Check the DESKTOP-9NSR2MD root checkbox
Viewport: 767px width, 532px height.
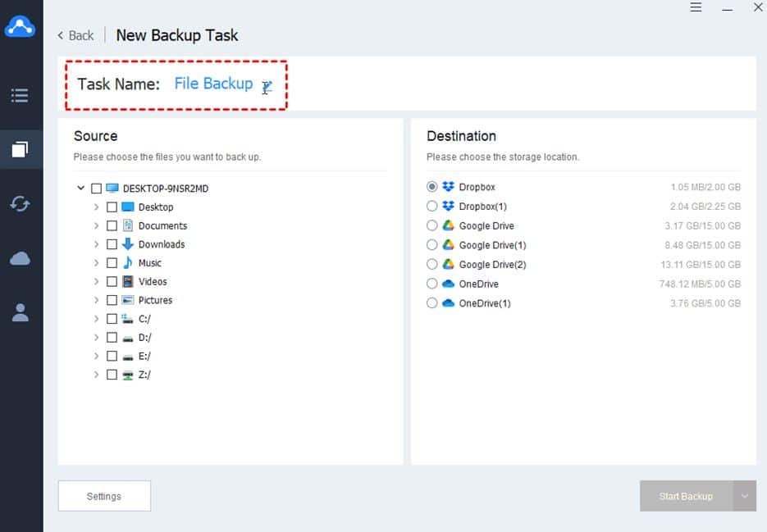96,189
